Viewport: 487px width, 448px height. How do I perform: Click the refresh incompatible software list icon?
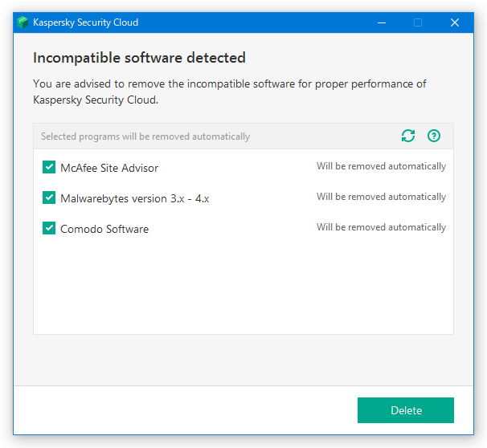pyautogui.click(x=408, y=136)
